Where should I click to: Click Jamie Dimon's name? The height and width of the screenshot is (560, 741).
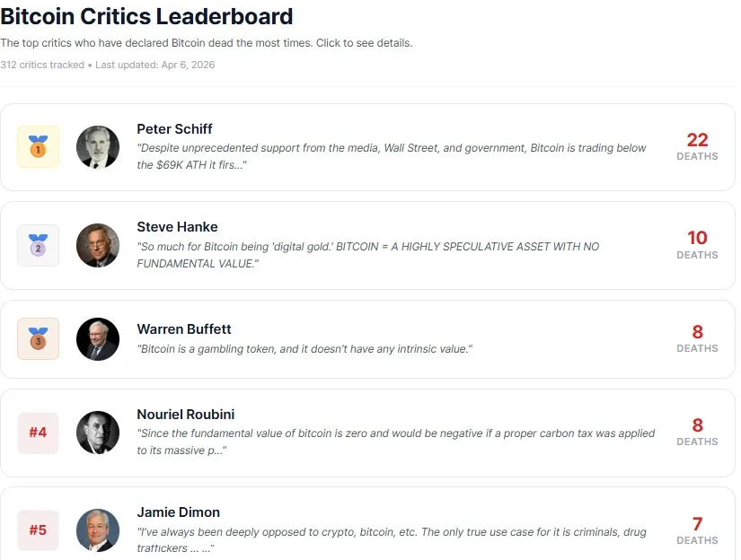pyautogui.click(x=178, y=512)
